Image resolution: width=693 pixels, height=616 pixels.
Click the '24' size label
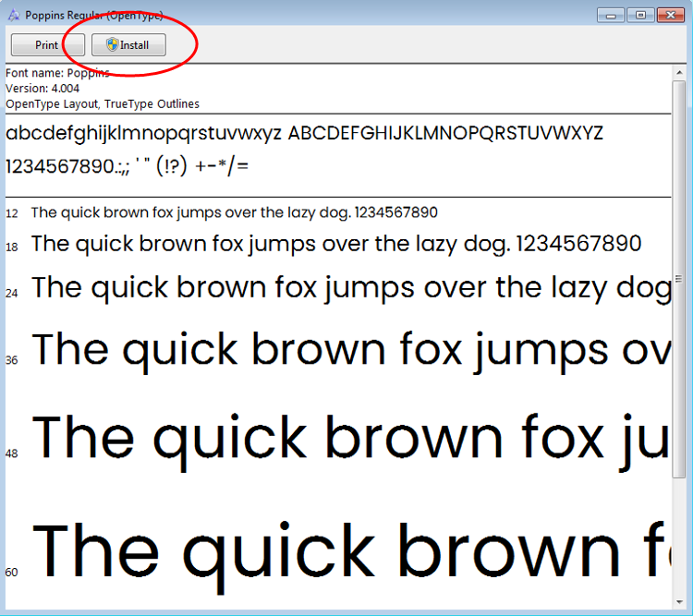click(x=12, y=294)
